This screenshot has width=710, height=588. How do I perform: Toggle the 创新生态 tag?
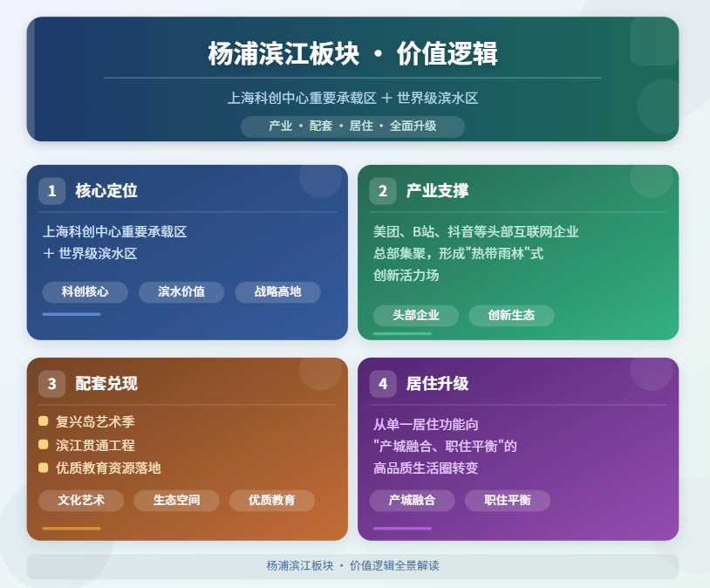pos(511,315)
